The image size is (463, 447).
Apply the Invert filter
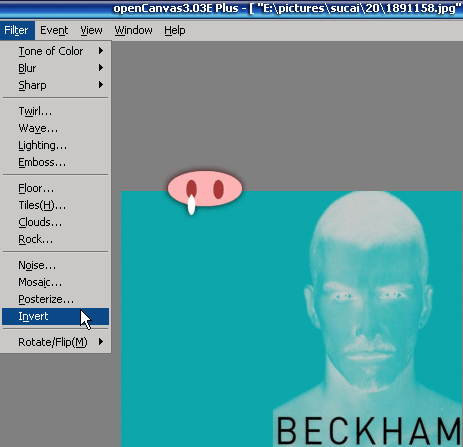click(55, 316)
